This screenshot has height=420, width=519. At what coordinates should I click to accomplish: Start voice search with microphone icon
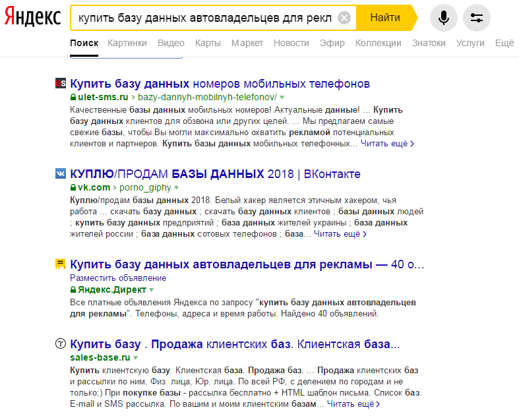coord(444,18)
